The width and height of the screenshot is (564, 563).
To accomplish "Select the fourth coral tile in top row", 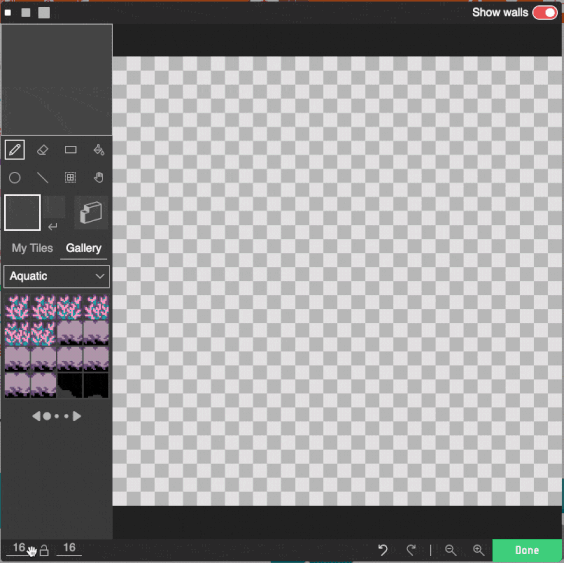I will point(96,307).
